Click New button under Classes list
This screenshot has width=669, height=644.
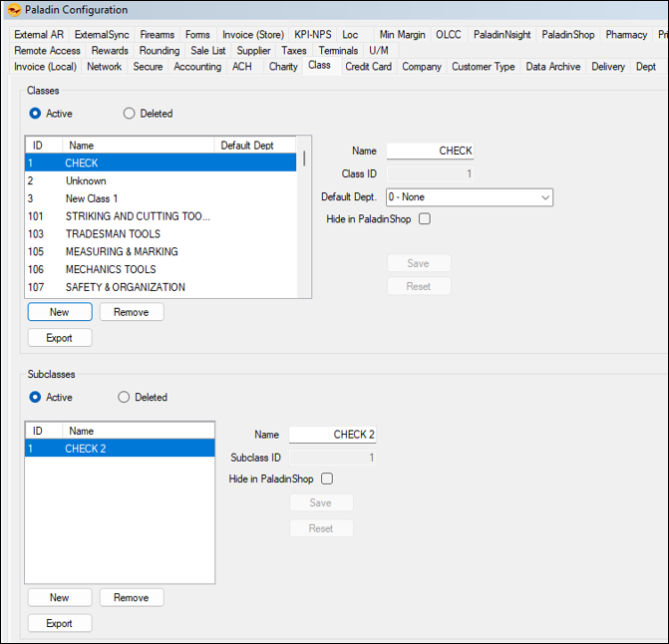[60, 312]
